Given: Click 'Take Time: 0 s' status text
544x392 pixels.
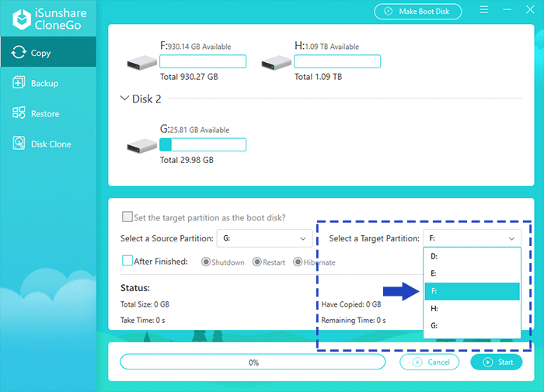Looking at the screenshot, I should [142, 320].
